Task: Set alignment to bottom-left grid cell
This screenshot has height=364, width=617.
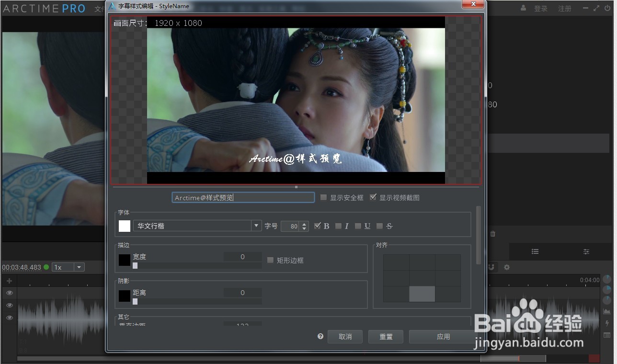Action: click(396, 294)
